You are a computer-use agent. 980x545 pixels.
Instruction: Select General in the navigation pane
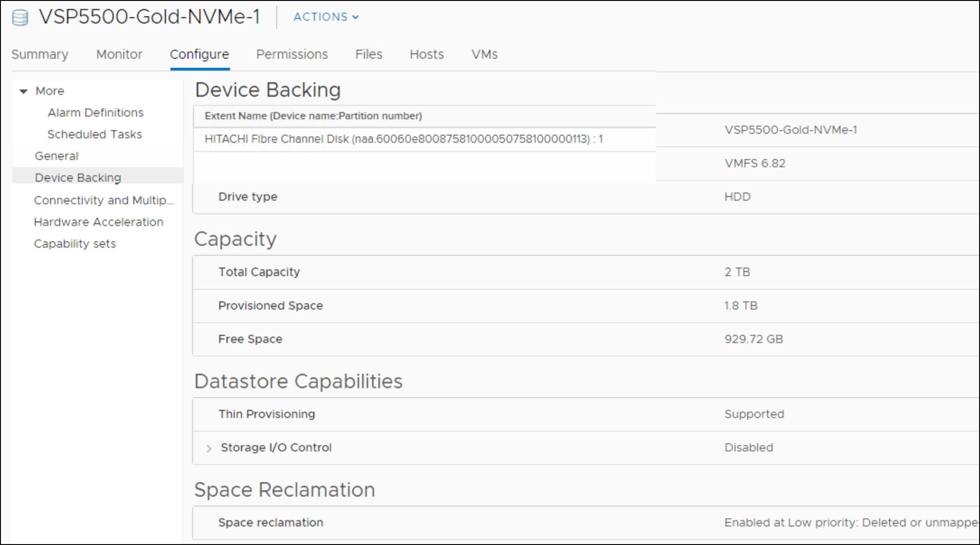57,155
